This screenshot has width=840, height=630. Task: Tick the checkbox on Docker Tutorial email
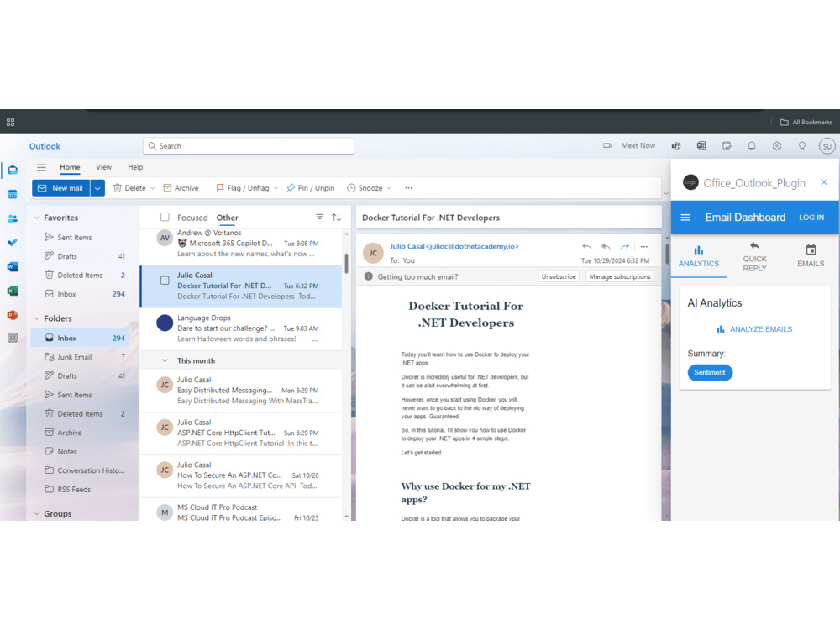(x=165, y=281)
